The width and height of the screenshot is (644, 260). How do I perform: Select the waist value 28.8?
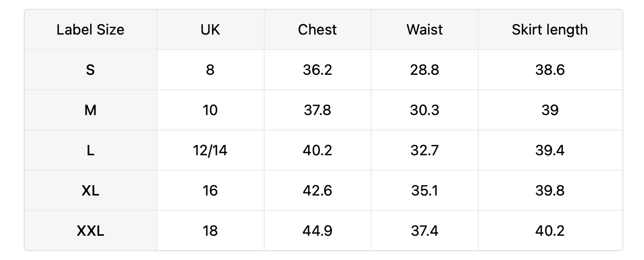click(x=425, y=70)
